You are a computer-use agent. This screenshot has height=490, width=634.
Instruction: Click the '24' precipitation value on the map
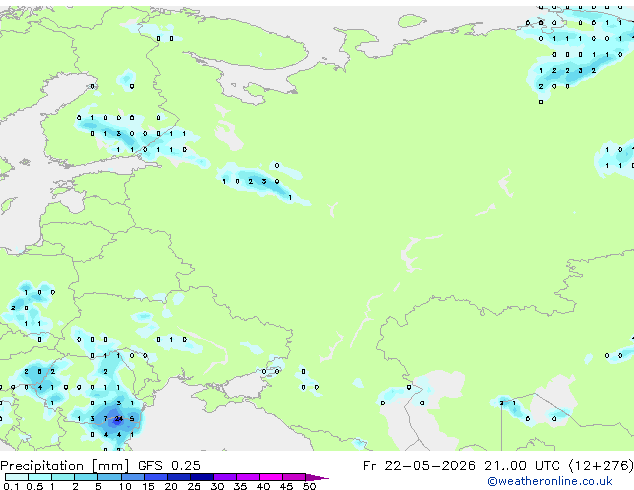coord(118,419)
